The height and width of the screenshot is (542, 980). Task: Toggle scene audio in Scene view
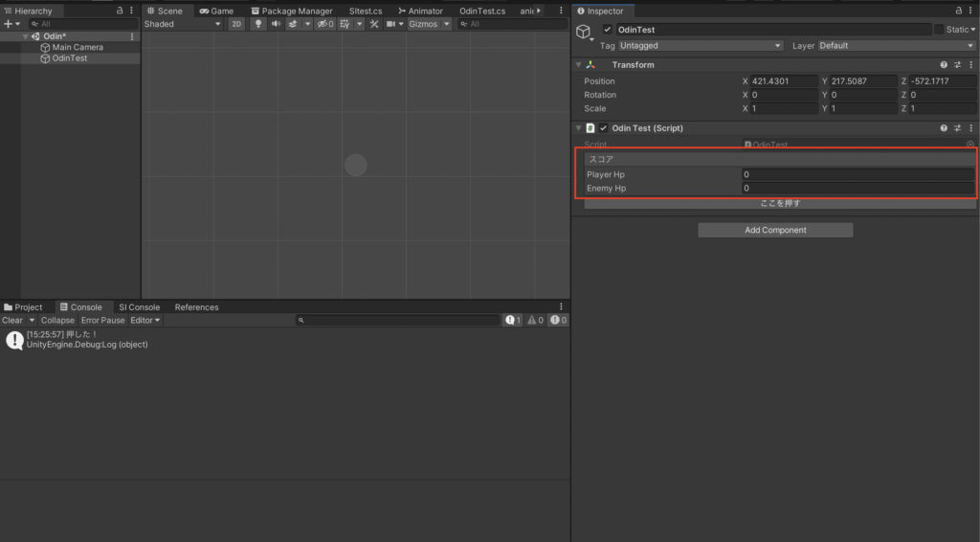coord(276,24)
